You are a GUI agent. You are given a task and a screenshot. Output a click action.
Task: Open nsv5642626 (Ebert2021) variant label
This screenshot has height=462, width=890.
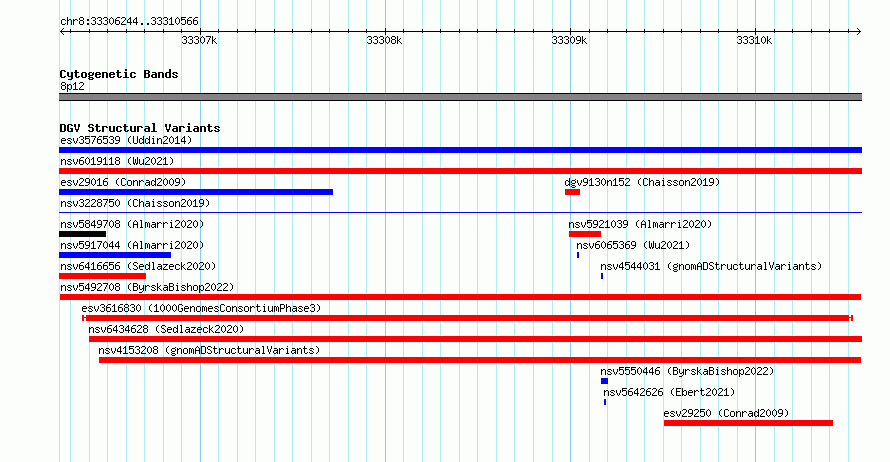point(669,392)
